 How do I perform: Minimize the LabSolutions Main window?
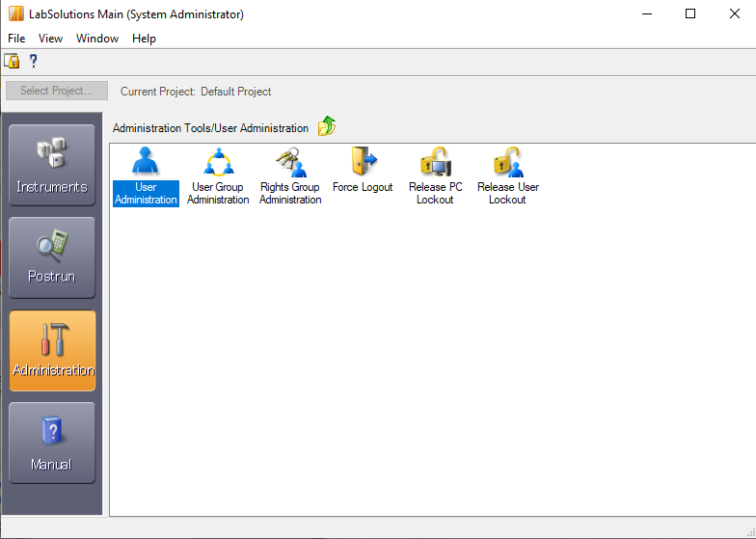pyautogui.click(x=646, y=13)
